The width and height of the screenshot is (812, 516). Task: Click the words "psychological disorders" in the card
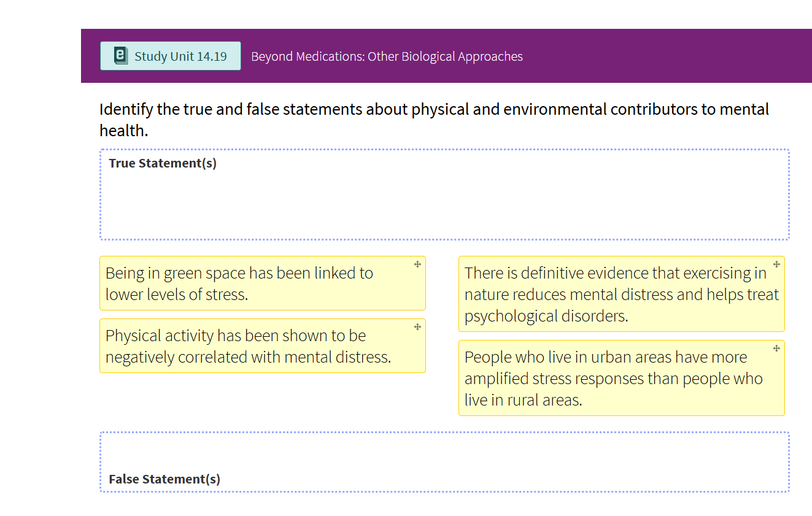point(546,316)
